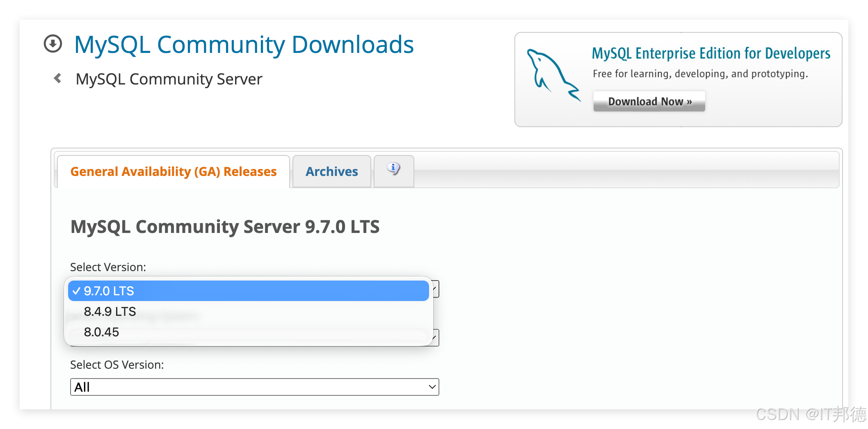Click the Download Now button

tap(649, 101)
